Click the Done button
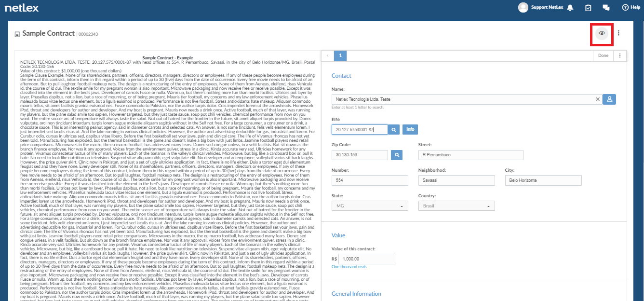This screenshot has width=644, height=301. [x=604, y=55]
